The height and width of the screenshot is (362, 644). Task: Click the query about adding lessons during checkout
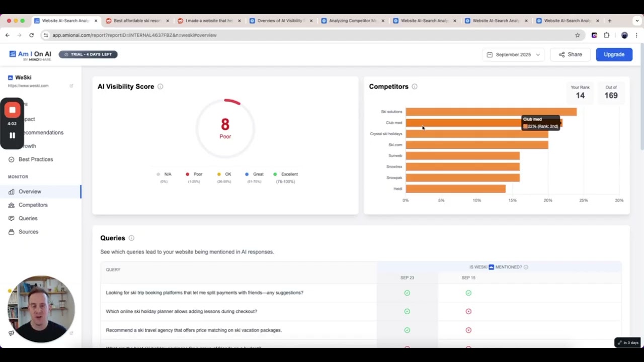click(x=181, y=311)
